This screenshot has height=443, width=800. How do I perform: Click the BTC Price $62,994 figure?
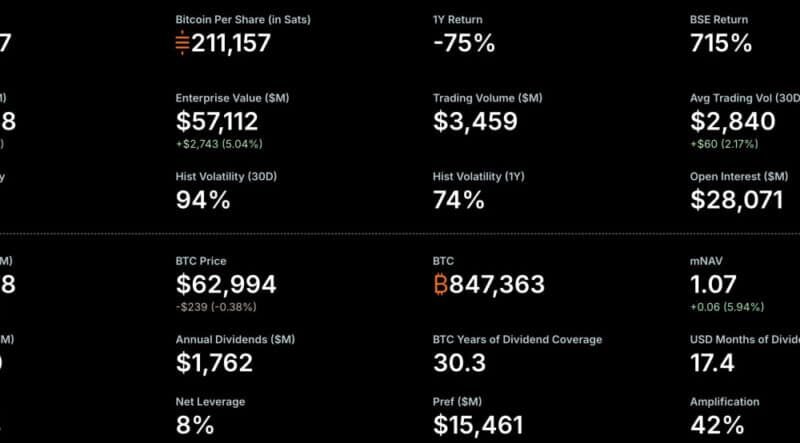tap(226, 284)
